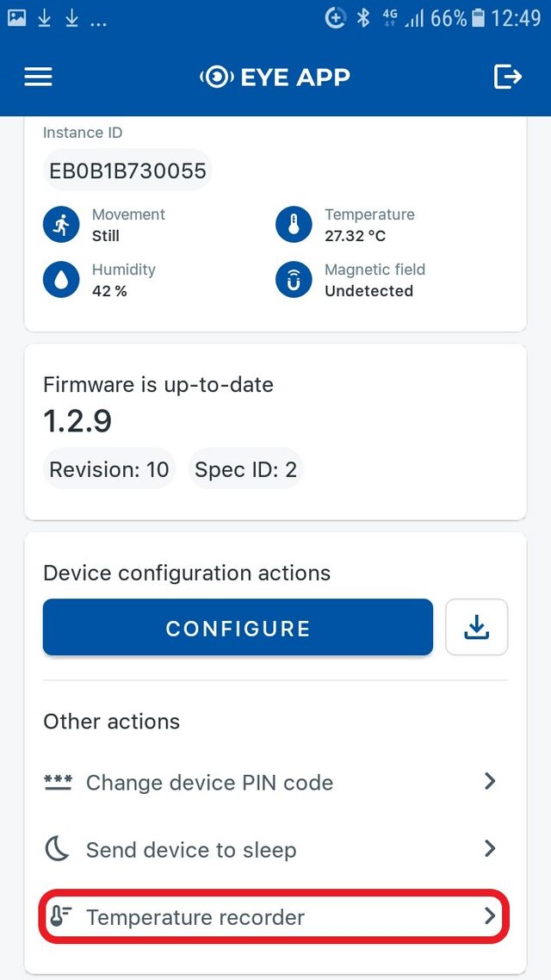
Task: Tap the asterisks PIN code icon
Action: [x=56, y=781]
